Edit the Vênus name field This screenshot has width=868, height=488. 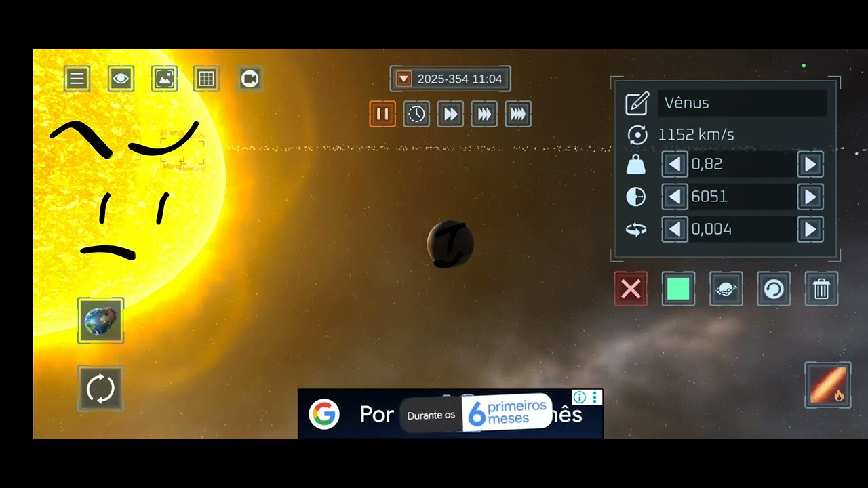tap(743, 103)
